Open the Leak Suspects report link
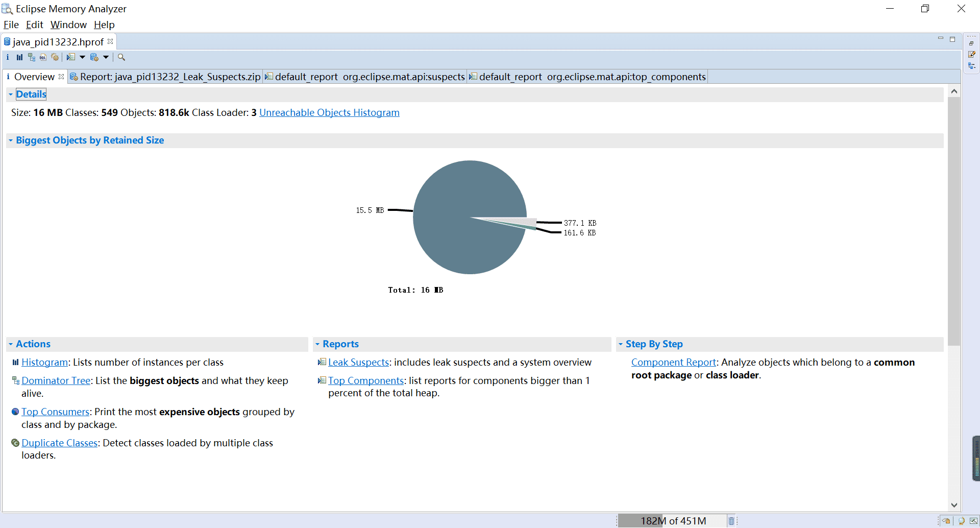The width and height of the screenshot is (980, 528). (x=358, y=362)
